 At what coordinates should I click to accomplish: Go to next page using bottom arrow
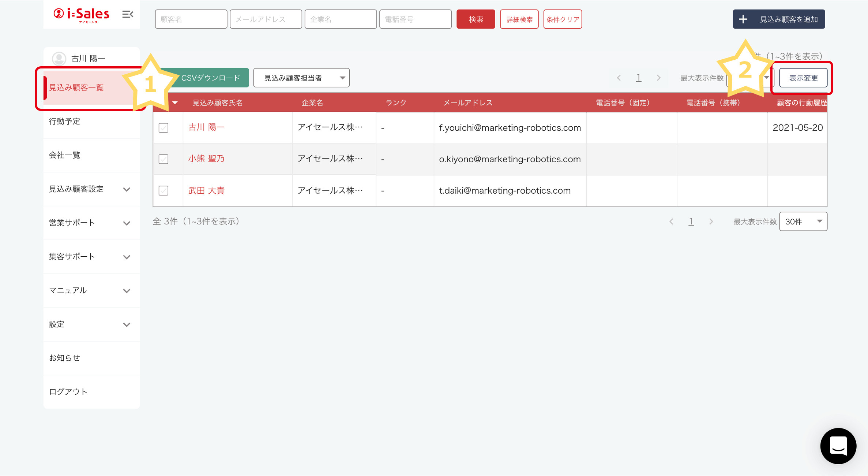pos(711,222)
